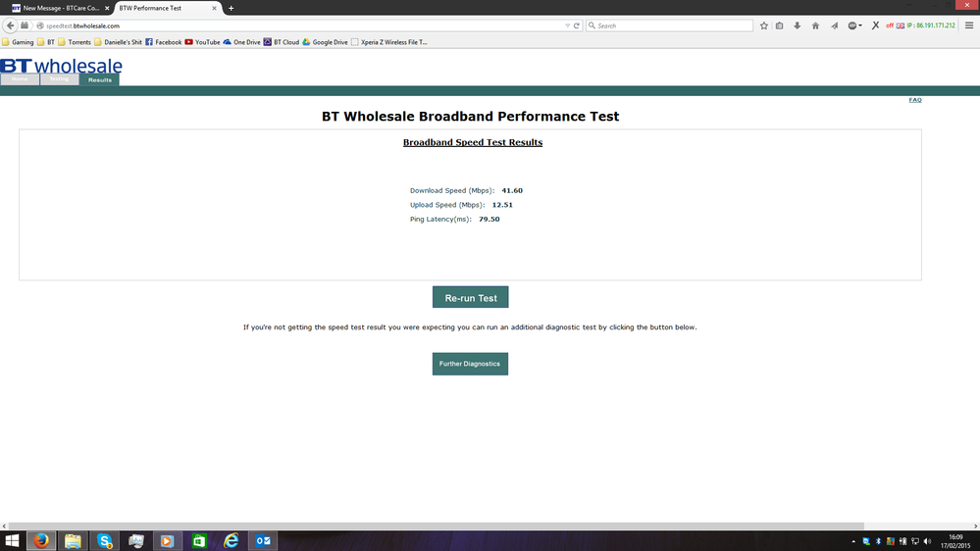The width and height of the screenshot is (980, 551).
Task: Open the Gaming bookmarks folder
Action: coord(18,42)
